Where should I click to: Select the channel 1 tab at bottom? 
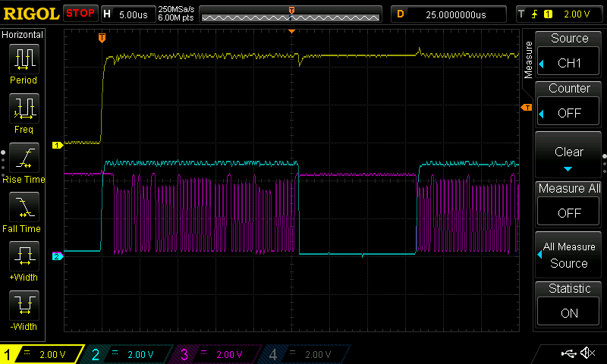tap(39, 354)
